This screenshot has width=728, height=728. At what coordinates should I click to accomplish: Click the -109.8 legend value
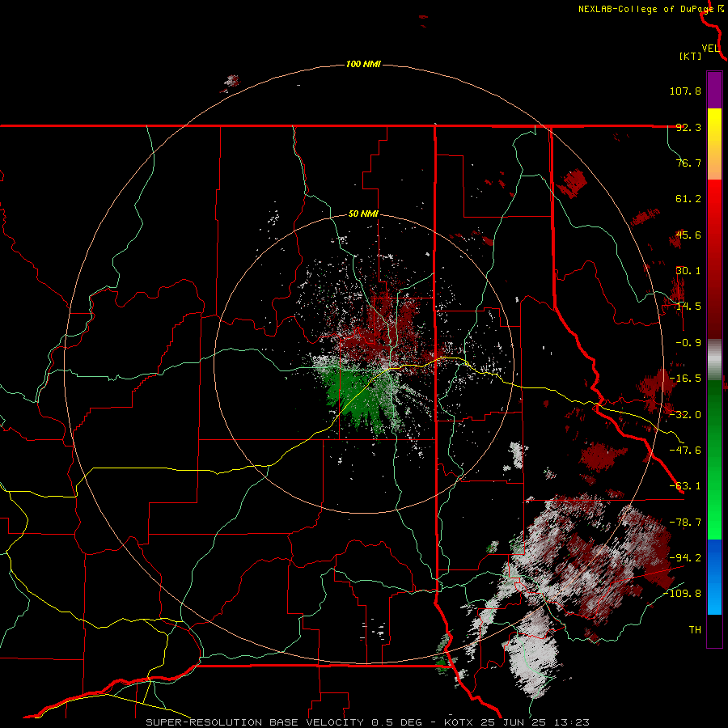[x=683, y=594]
